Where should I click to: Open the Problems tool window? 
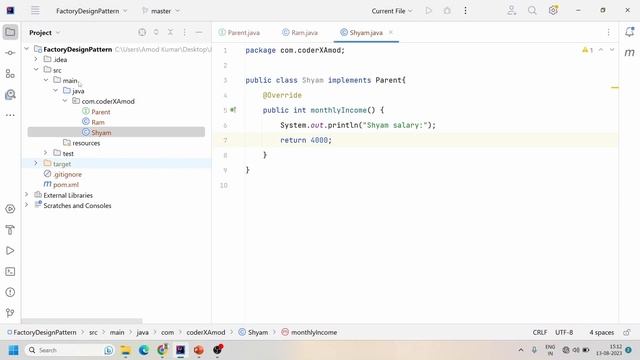click(x=10, y=292)
